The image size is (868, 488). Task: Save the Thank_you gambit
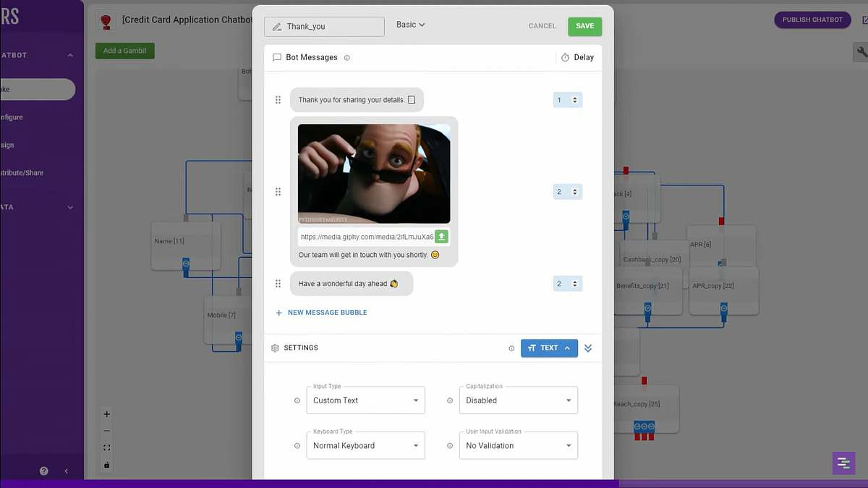tap(584, 26)
